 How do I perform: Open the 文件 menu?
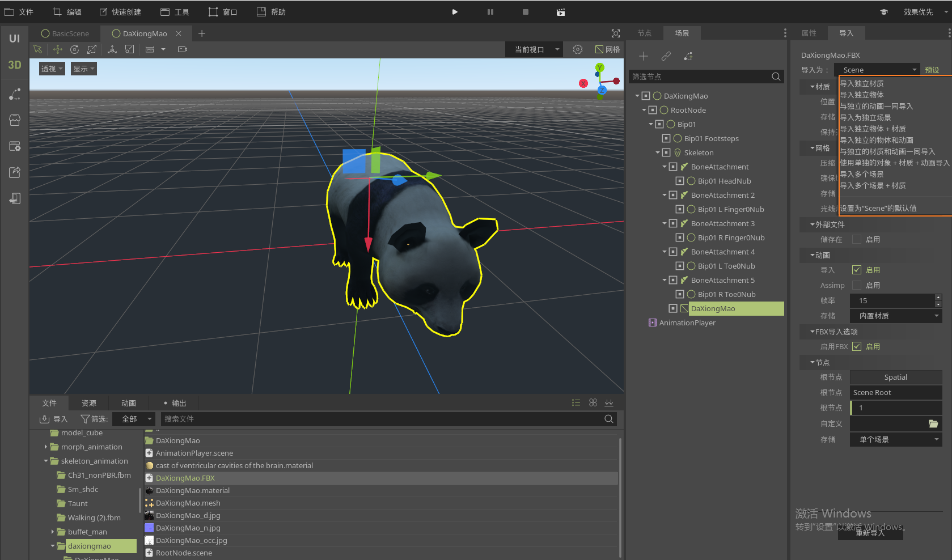click(x=19, y=12)
